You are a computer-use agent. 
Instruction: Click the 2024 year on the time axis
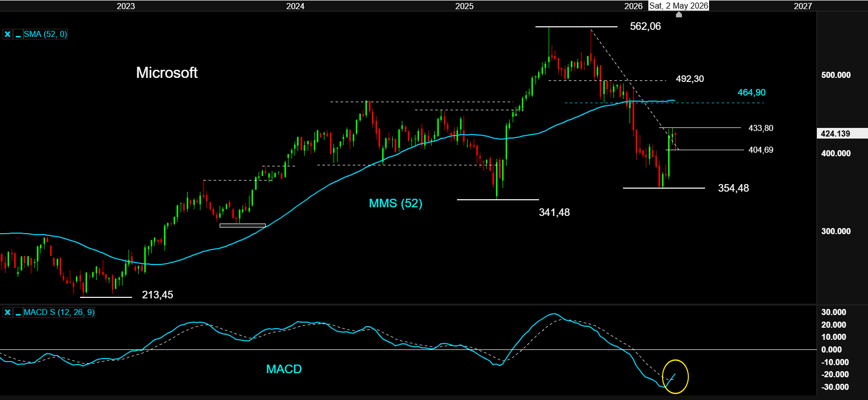click(x=295, y=6)
